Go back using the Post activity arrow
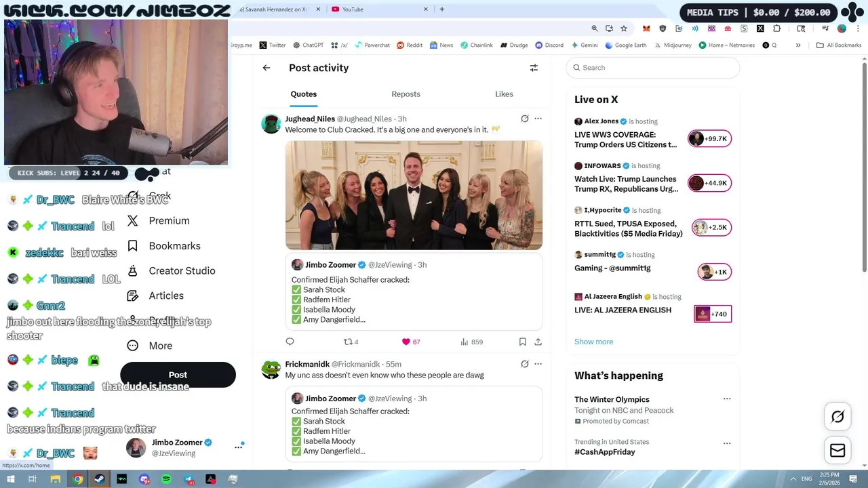 pyautogui.click(x=267, y=68)
